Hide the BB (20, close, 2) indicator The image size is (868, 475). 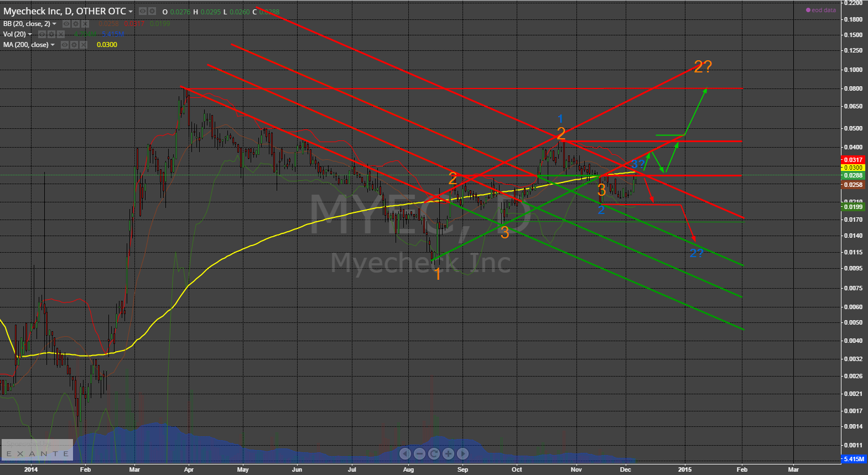click(x=66, y=24)
